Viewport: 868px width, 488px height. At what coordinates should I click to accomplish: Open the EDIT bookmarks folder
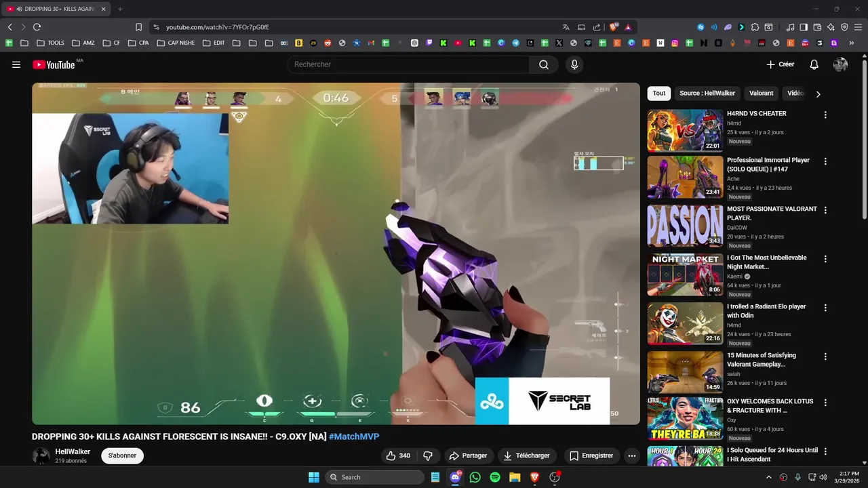[x=214, y=43]
